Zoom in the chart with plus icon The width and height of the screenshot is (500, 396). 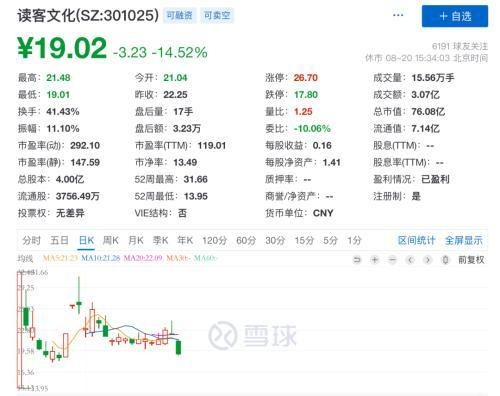(x=375, y=260)
